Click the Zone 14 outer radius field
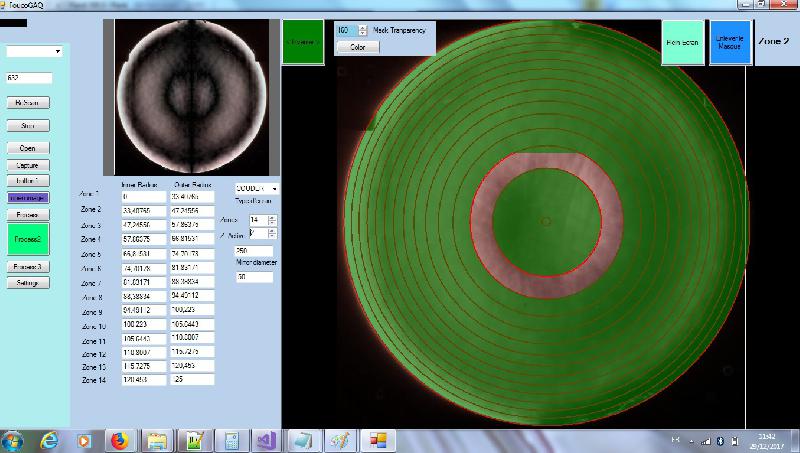The width and height of the screenshot is (800, 453). (x=192, y=379)
